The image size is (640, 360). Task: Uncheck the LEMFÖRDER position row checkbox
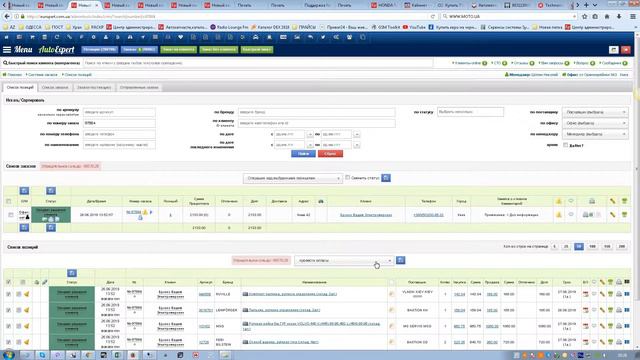tap(9, 310)
